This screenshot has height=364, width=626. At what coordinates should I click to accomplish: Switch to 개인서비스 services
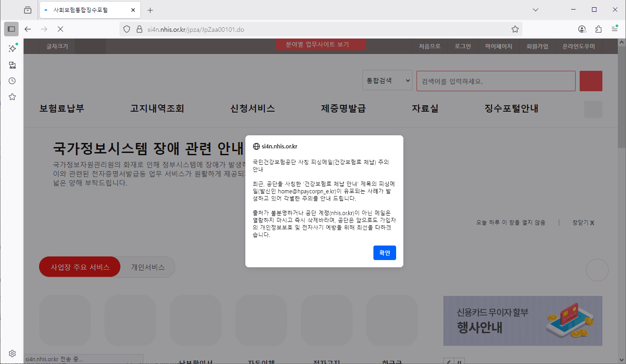click(x=148, y=267)
